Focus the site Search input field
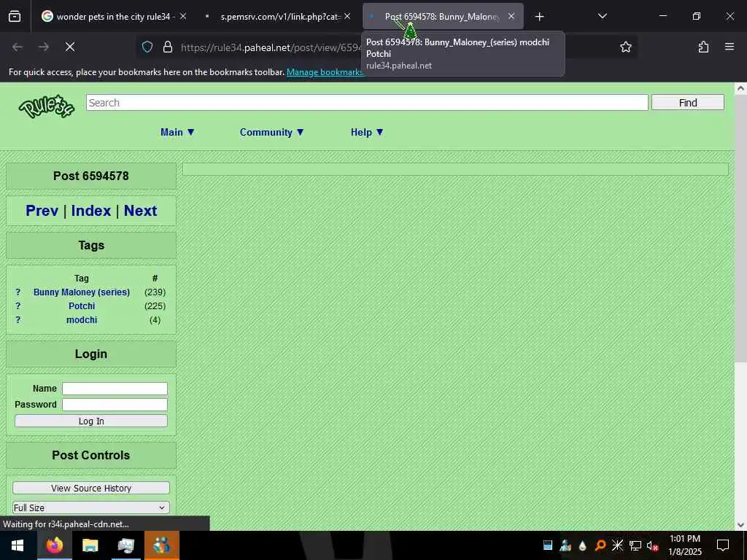Screen dimensions: 747x560 point(367,102)
